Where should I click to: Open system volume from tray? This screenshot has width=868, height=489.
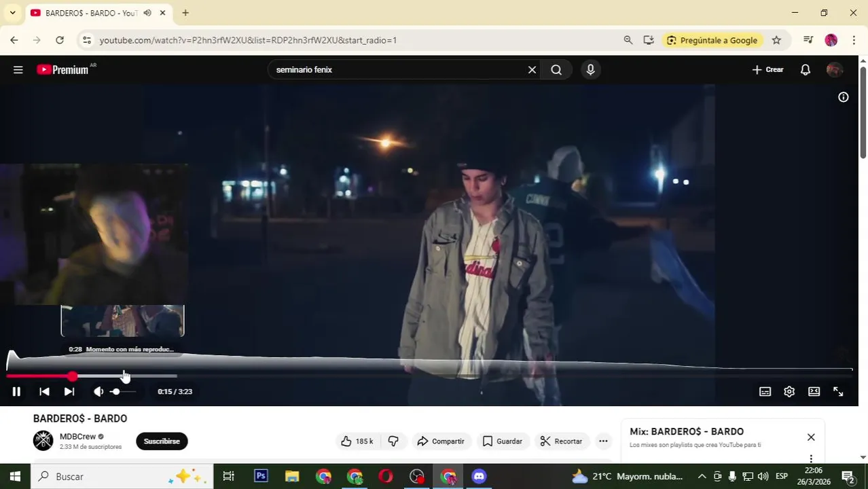pyautogui.click(x=763, y=476)
